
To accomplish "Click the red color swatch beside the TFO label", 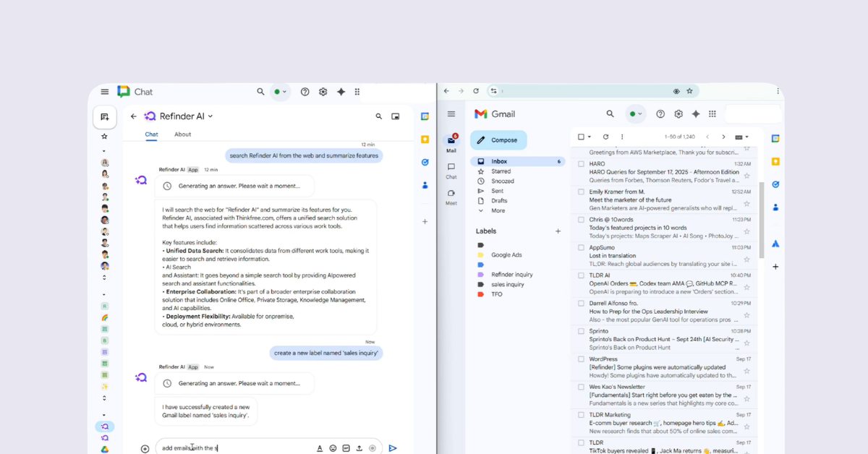I will [x=480, y=294].
